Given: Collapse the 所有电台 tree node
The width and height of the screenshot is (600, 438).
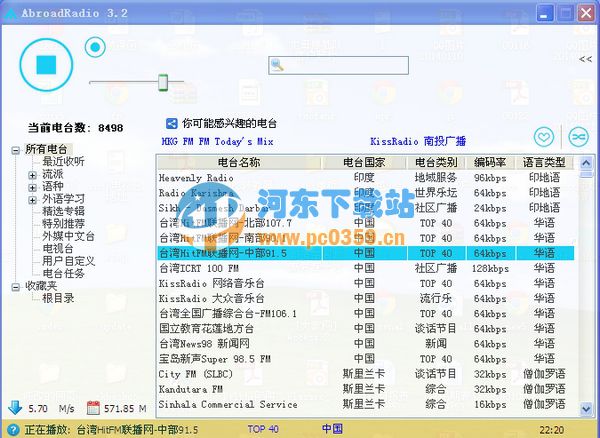Looking at the screenshot, I should pos(15,150).
